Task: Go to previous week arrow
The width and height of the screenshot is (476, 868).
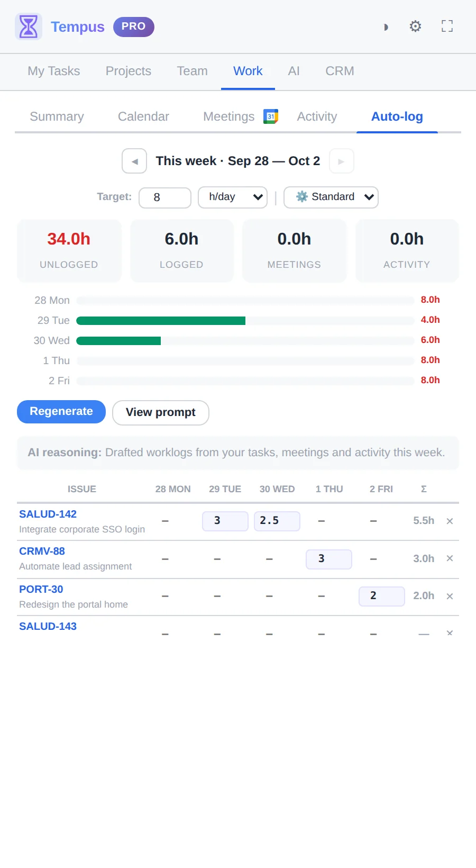Action: pyautogui.click(x=134, y=161)
